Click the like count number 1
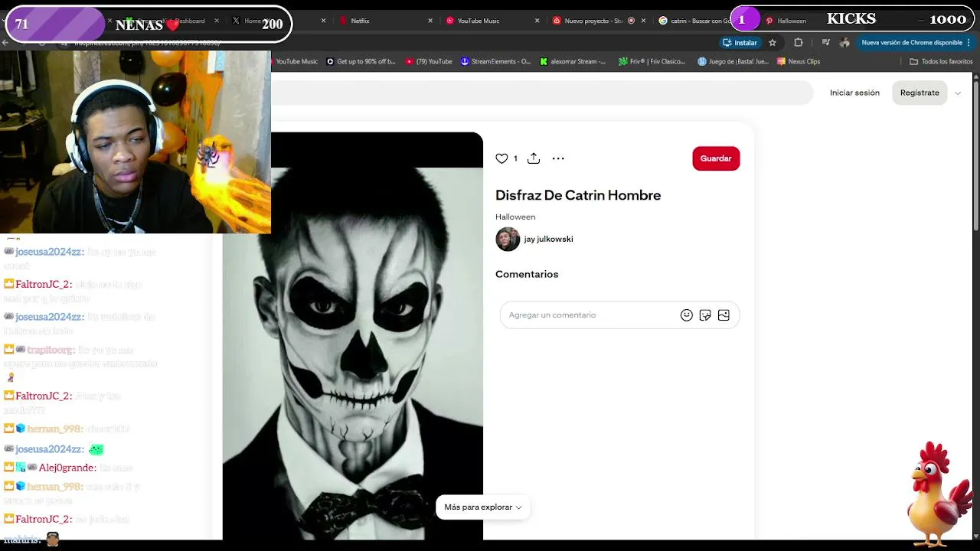Screen dimensions: 980x551 coord(515,158)
